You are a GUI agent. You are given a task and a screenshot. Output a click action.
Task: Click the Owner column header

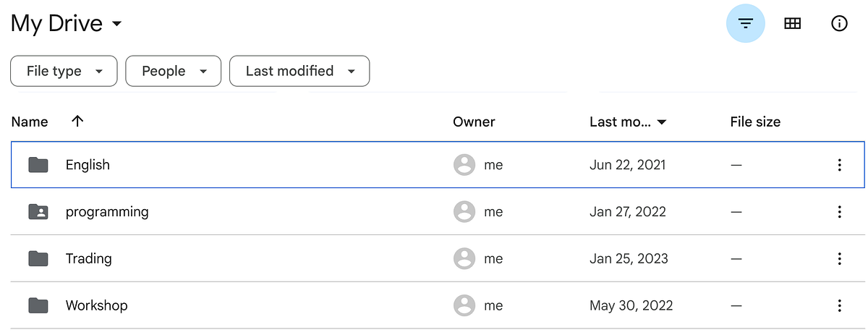point(474,122)
